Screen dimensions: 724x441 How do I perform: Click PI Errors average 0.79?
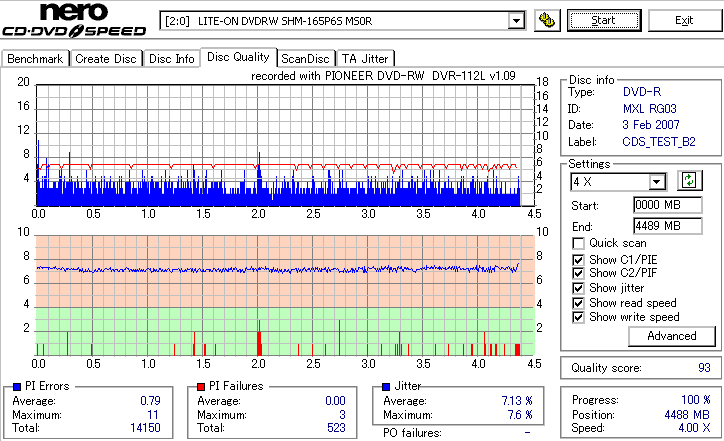[x=151, y=400]
